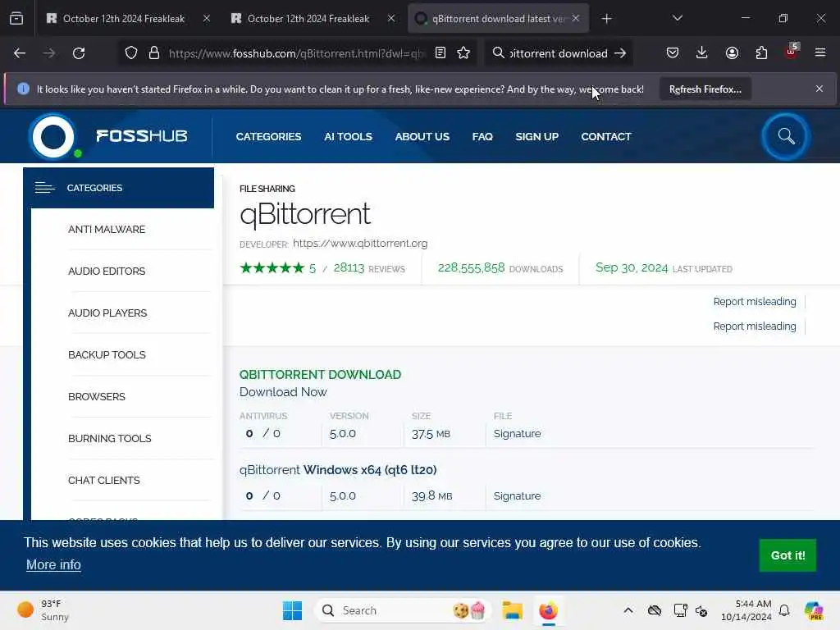Viewport: 840px width, 630px height.
Task: Show site security padlock info
Action: pos(154,53)
